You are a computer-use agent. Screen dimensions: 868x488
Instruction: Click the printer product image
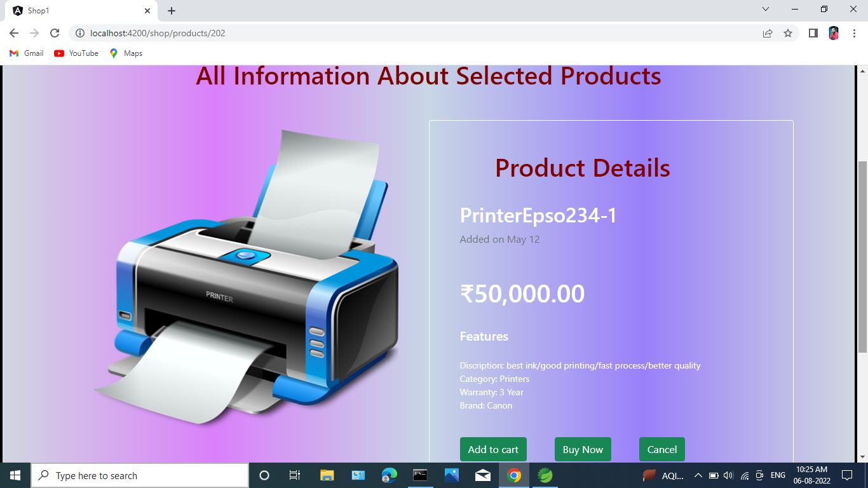(247, 278)
